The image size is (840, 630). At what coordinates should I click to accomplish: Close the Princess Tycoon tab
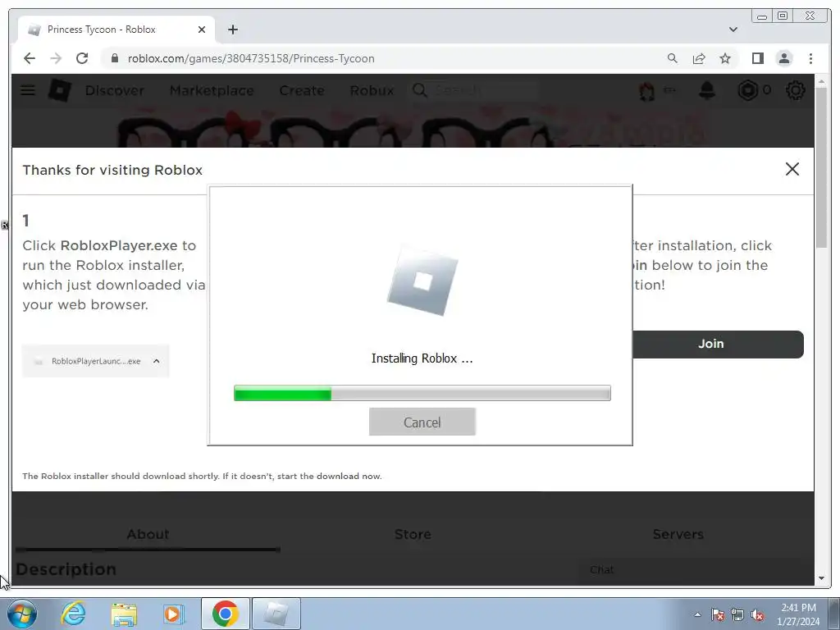[202, 30]
